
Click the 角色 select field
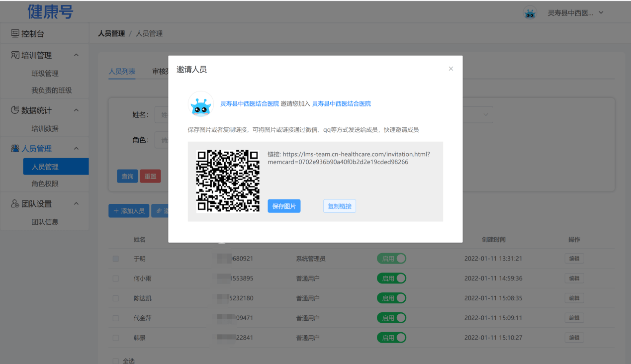pyautogui.click(x=162, y=140)
